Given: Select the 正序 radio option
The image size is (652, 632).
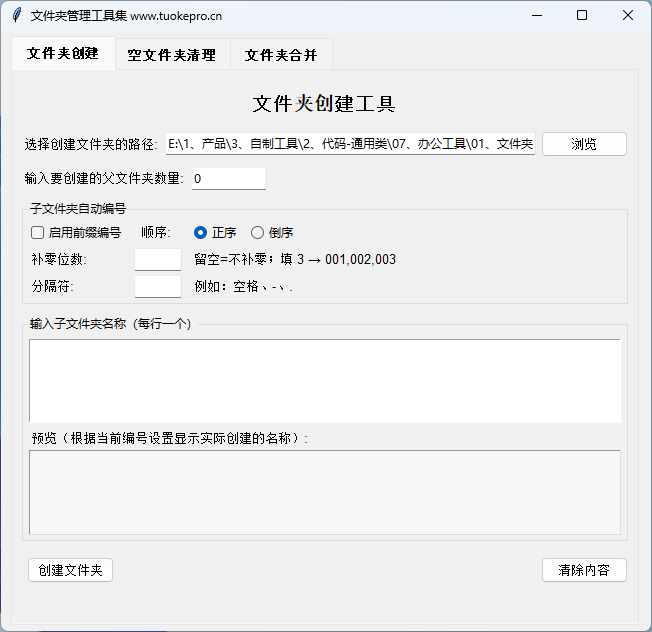Looking at the screenshot, I should point(201,233).
